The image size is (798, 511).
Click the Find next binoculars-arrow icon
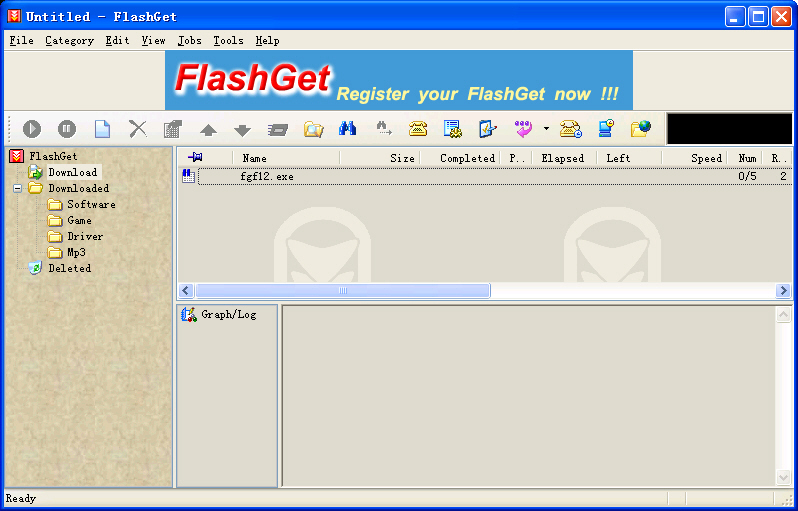384,129
